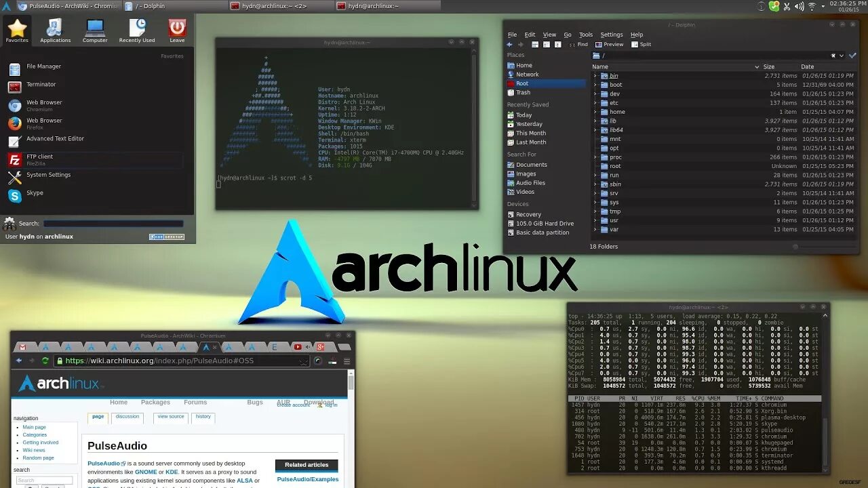Open Firefox Web Browser favorite
Image resolution: width=868 pixels, height=488 pixels.
coord(95,123)
